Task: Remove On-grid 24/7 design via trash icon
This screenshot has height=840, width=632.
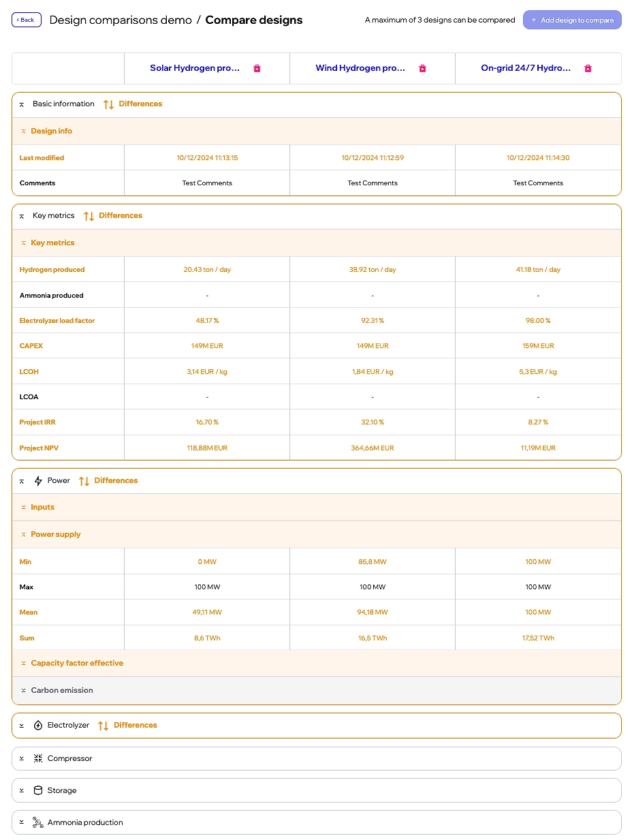Action: point(588,68)
